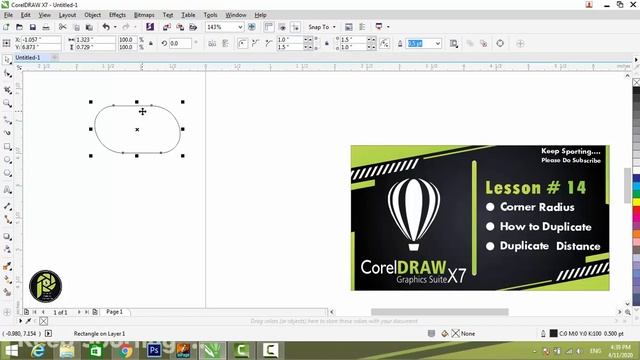Open the Table menu

(x=188, y=15)
